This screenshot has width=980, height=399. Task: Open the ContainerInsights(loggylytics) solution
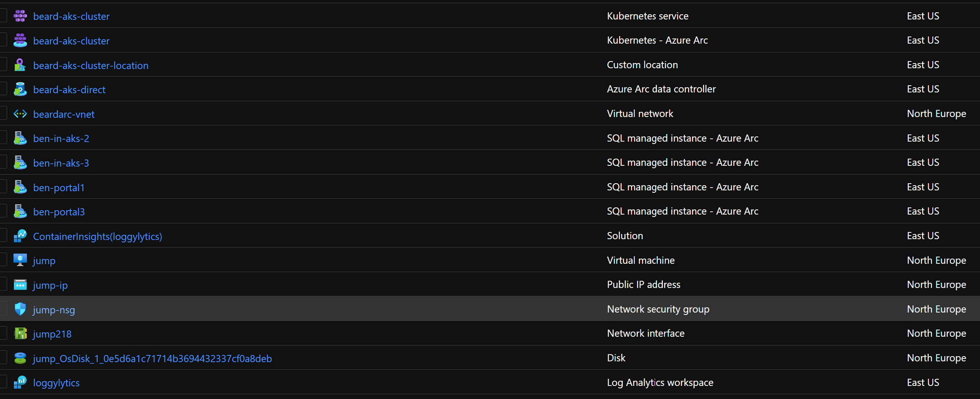coord(98,236)
